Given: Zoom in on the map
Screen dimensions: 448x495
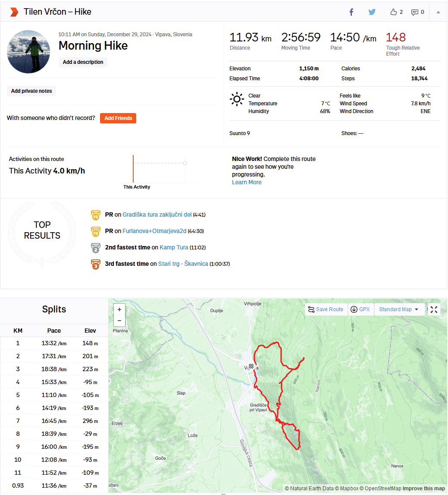Looking at the screenshot, I should 119,309.
